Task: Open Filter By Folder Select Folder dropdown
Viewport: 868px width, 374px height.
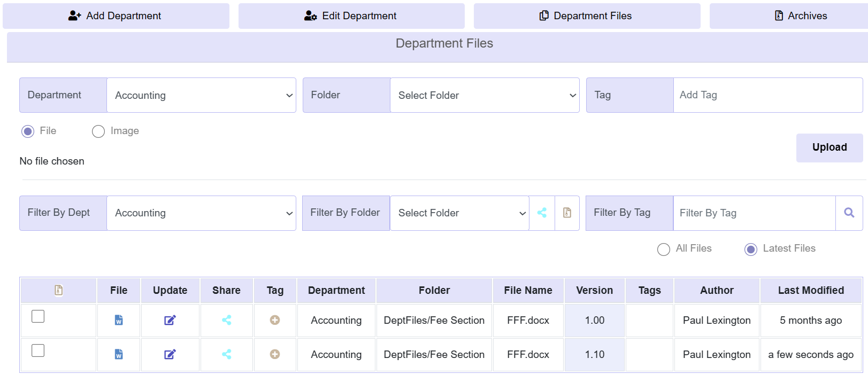Action: (x=460, y=213)
